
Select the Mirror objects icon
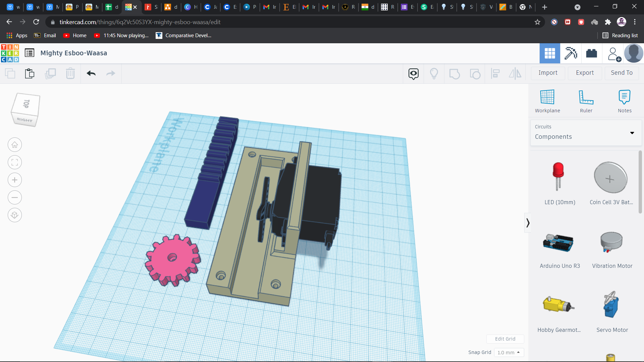516,73
